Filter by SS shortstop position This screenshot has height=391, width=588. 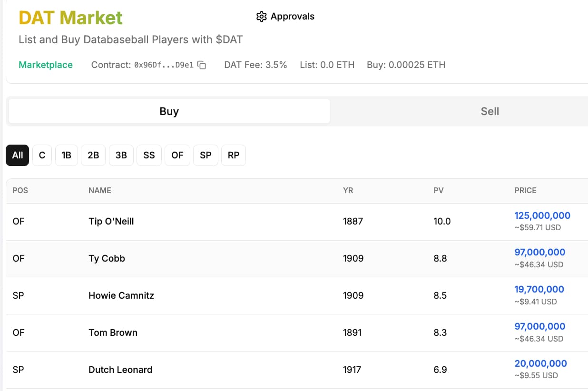[x=149, y=156]
